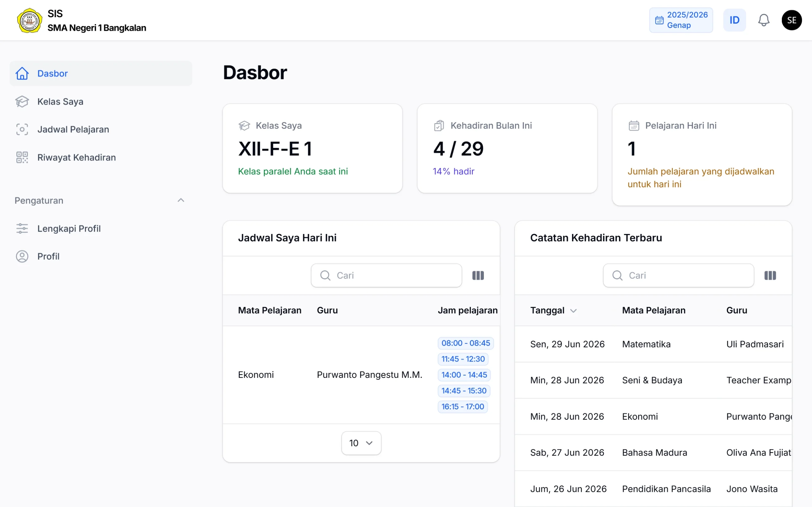Image resolution: width=812 pixels, height=507 pixels.
Task: Click the 08:00 - 08:45 time badge
Action: tap(465, 343)
